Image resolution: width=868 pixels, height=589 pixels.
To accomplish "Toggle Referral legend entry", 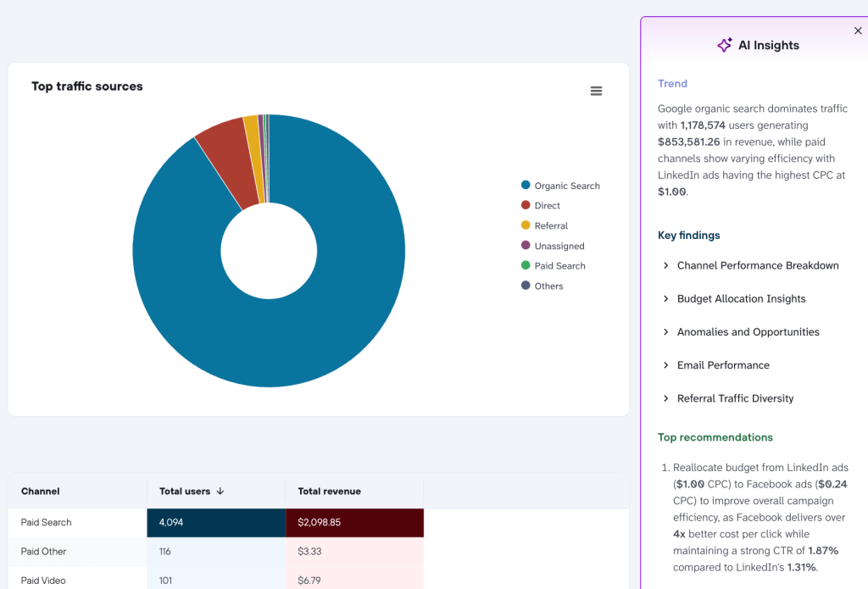I will (544, 225).
